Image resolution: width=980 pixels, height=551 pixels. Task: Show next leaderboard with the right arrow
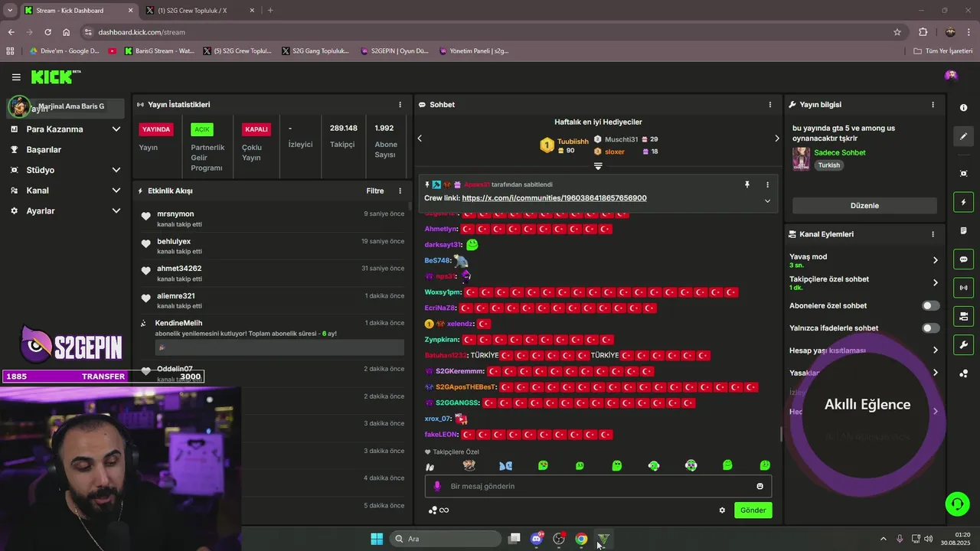click(x=776, y=139)
